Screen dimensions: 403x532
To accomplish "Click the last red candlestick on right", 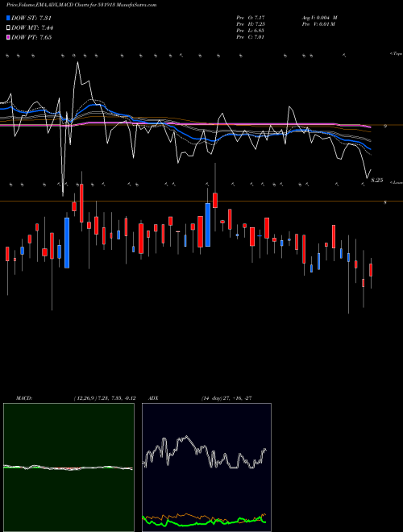I will coord(371,270).
